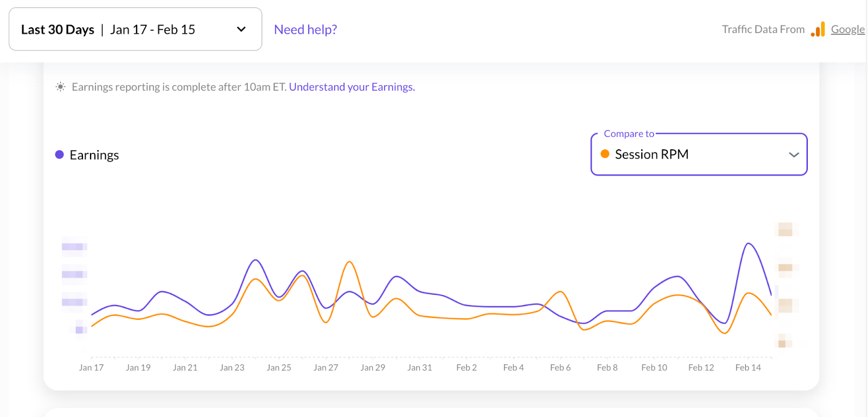Click the purple earnings peak near Jan 24
Image resolution: width=868 pixels, height=417 pixels.
point(256,260)
